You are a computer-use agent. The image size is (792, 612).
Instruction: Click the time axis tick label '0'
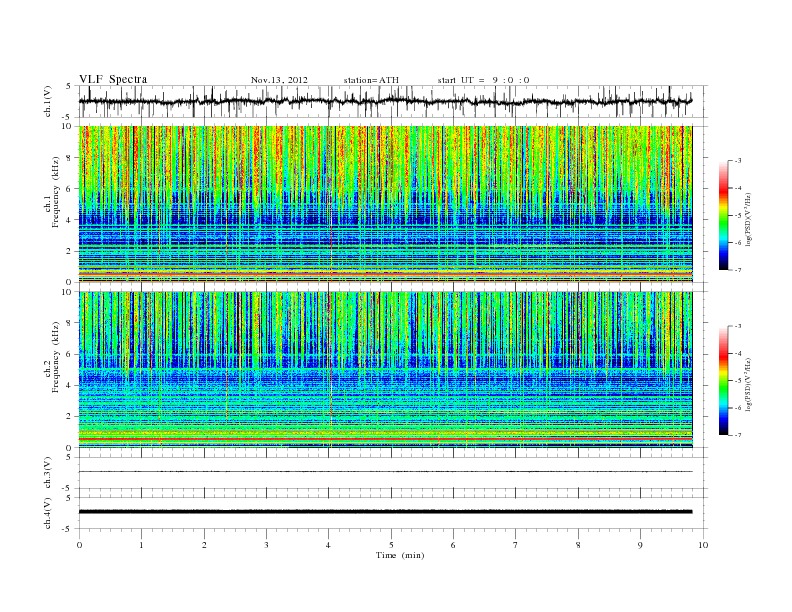[79, 545]
